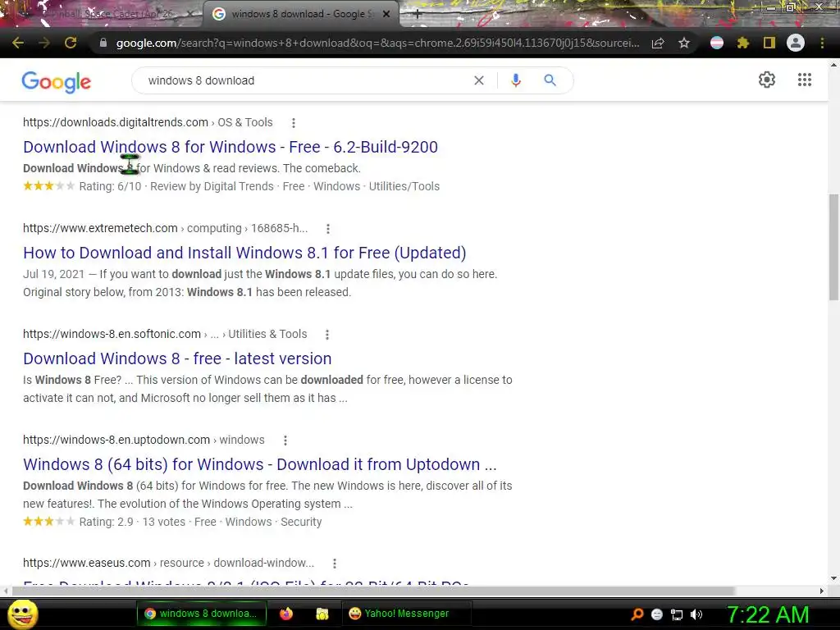Clear the search box text
This screenshot has height=630, width=840.
coord(479,80)
